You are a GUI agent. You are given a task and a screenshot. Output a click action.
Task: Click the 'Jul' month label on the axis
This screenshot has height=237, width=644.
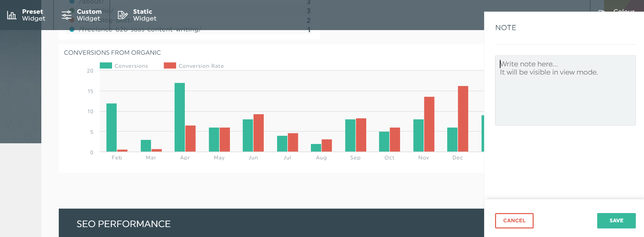click(x=287, y=158)
